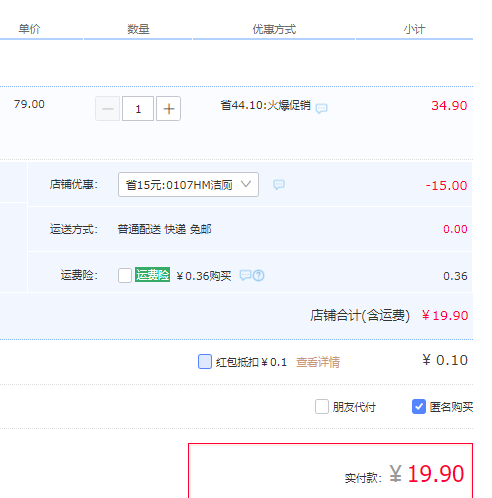Viewport: 492px width, 498px height.
Task: Open the 查看详情 details link
Action: 318,362
